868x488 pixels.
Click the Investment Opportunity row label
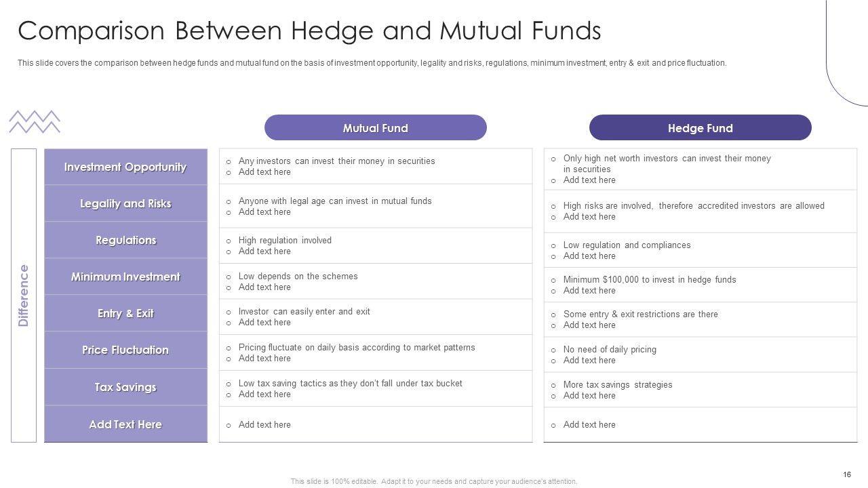(x=125, y=167)
